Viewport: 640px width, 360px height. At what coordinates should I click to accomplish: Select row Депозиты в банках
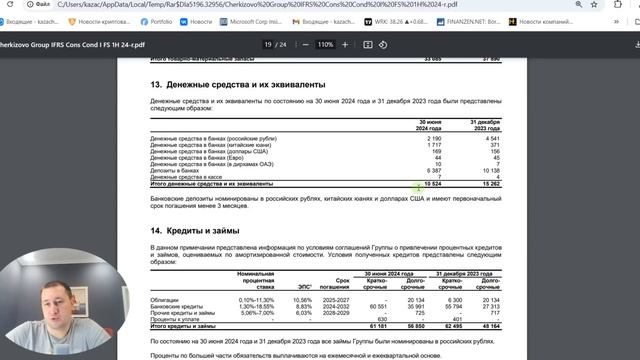pos(326,171)
